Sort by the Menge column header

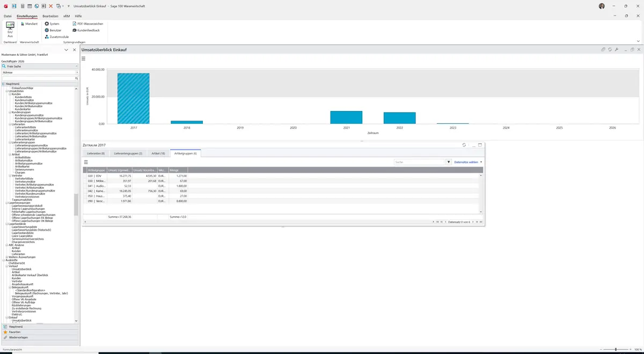[x=178, y=170]
